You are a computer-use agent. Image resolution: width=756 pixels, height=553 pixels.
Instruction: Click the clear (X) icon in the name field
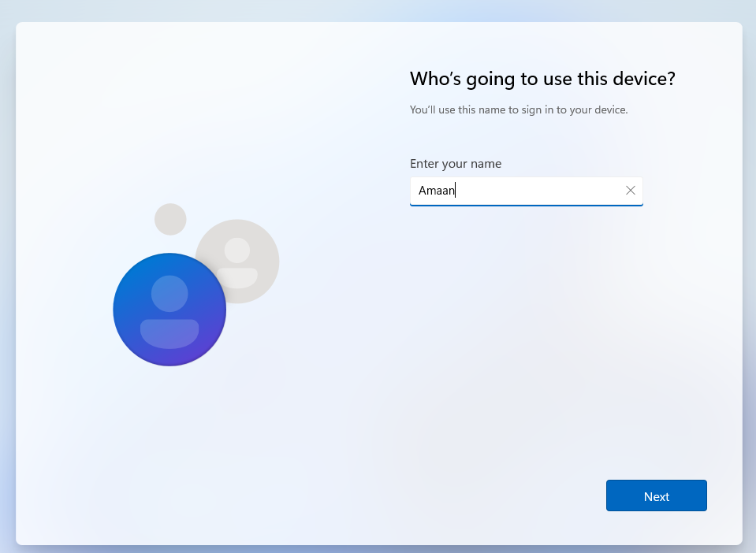coord(630,190)
